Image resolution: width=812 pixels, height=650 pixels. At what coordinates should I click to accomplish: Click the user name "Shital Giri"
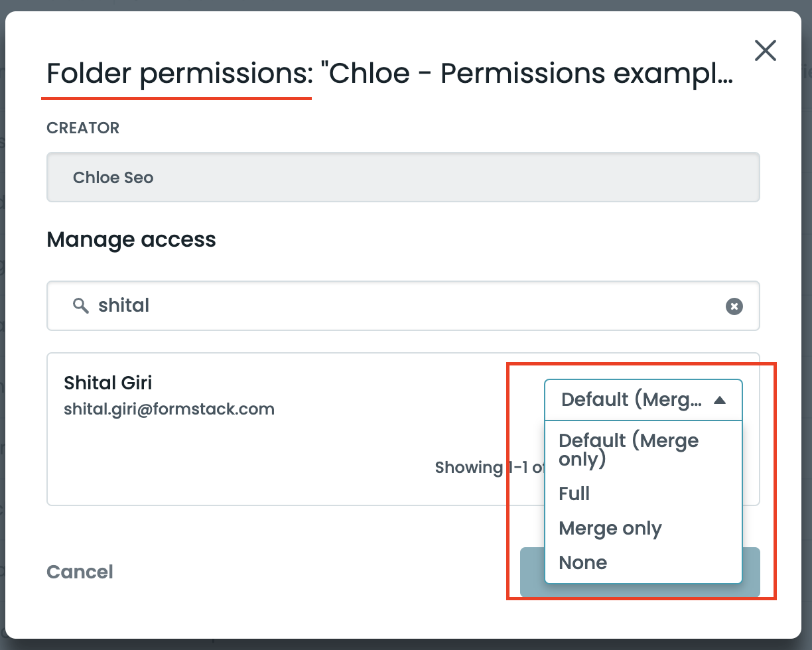(107, 383)
